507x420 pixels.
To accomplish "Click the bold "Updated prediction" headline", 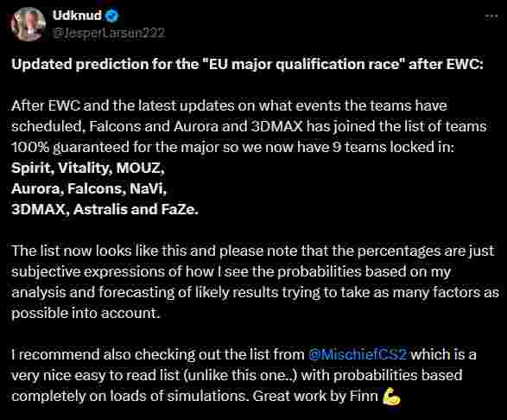I will click(x=247, y=65).
